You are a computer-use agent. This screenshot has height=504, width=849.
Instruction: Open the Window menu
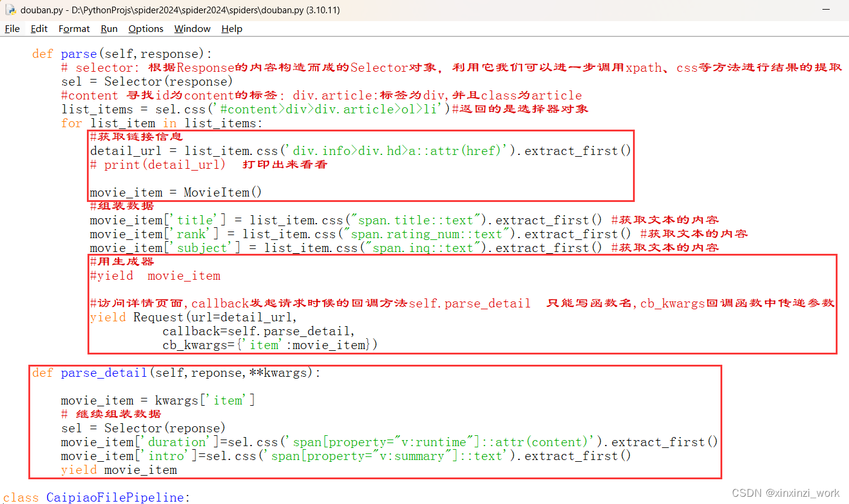(192, 29)
